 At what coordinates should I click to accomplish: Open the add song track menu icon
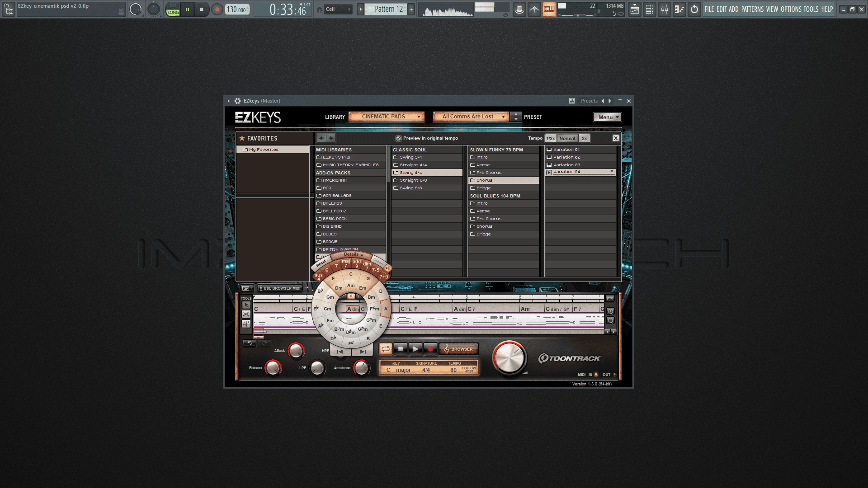tap(247, 288)
